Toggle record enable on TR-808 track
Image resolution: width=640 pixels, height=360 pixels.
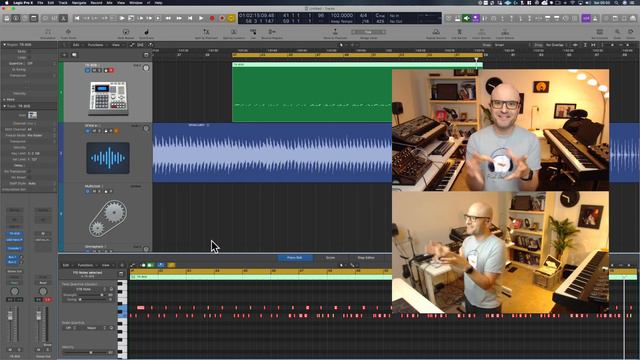111,70
